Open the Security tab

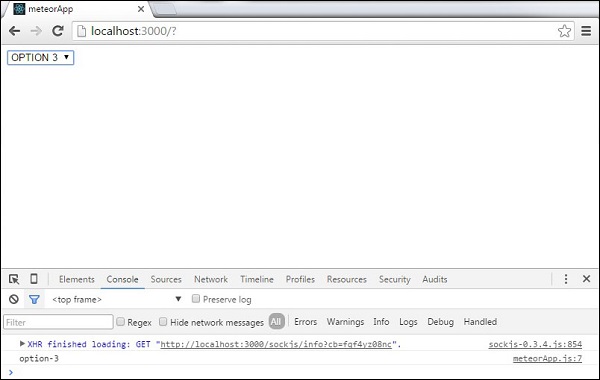tap(395, 279)
